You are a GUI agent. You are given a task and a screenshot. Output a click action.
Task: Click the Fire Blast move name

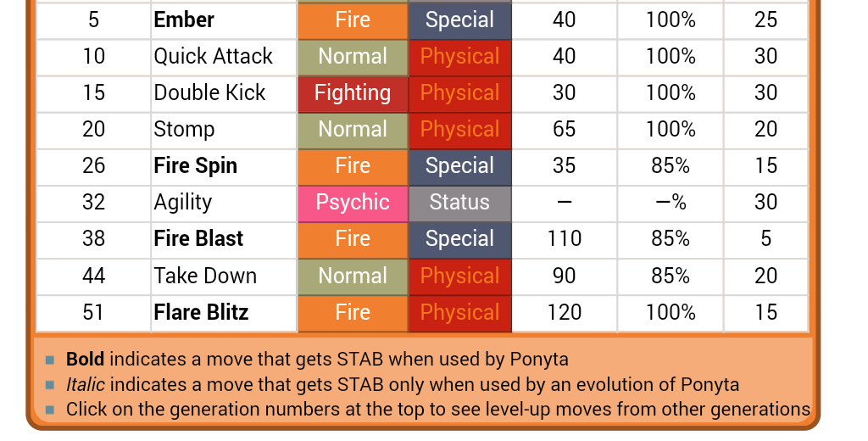point(198,239)
